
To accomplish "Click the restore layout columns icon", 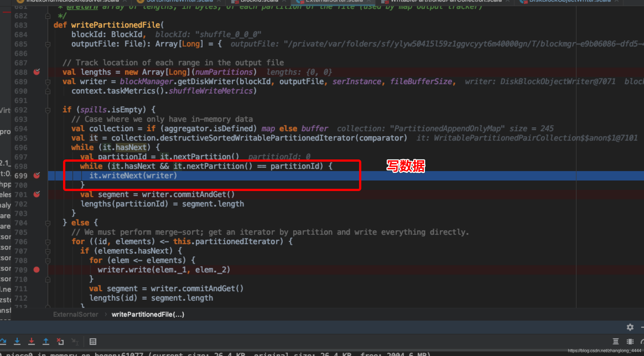I will click(630, 342).
